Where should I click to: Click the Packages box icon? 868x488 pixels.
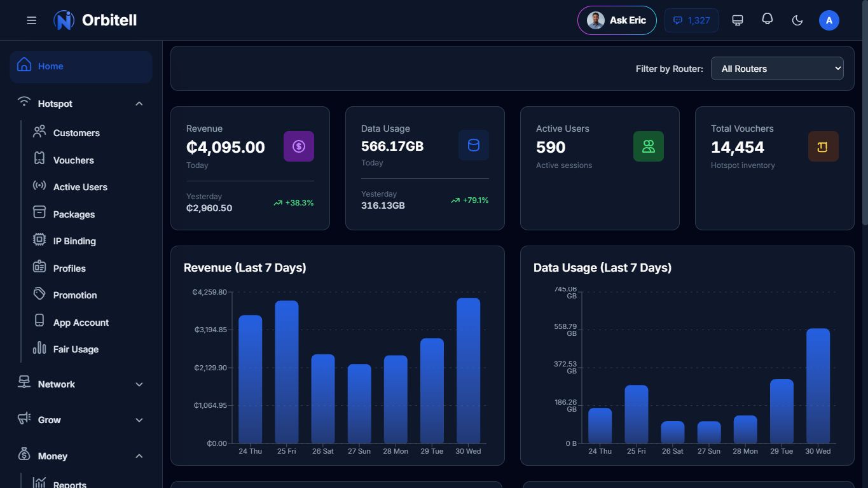click(39, 213)
